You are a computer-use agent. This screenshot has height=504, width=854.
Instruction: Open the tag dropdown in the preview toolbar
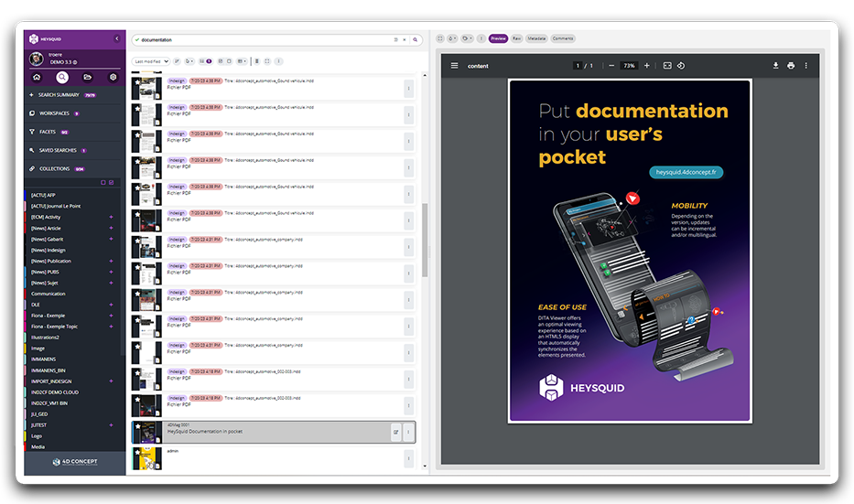(x=468, y=38)
